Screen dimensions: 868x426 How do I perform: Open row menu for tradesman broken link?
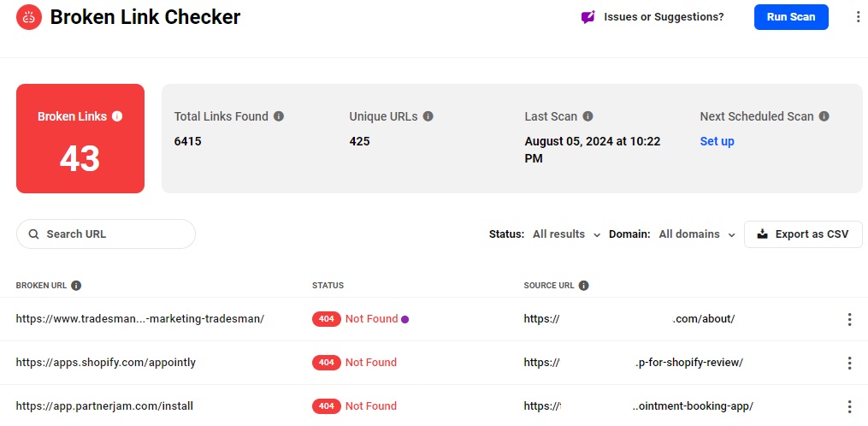pos(849,319)
